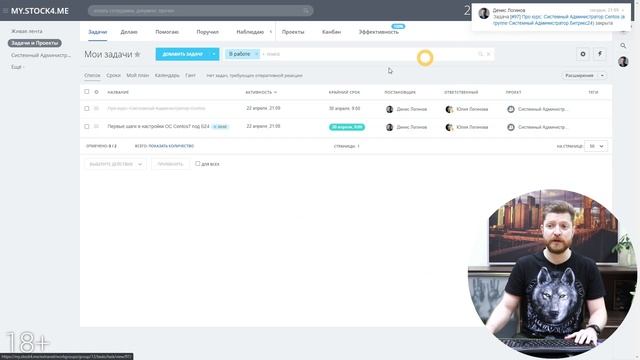
Task: Click the green deadline badge in the second row
Action: click(347, 127)
